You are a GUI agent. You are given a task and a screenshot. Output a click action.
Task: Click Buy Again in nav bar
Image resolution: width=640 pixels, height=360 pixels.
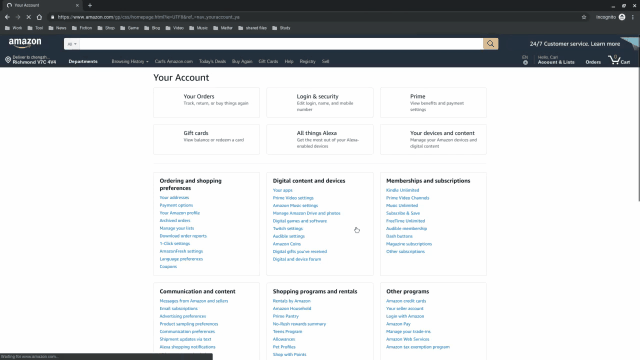pyautogui.click(x=242, y=62)
